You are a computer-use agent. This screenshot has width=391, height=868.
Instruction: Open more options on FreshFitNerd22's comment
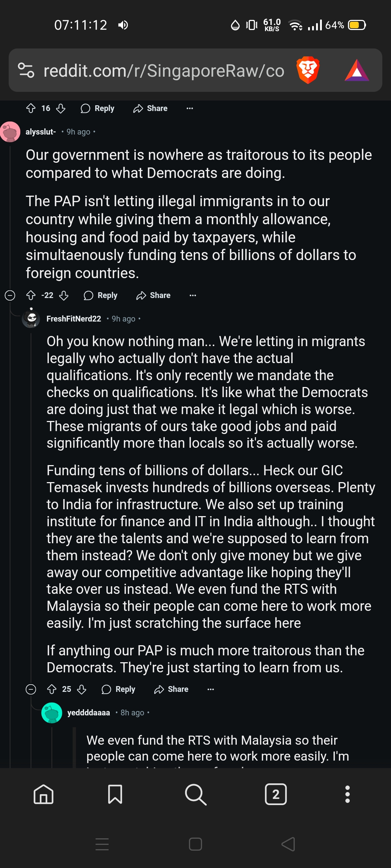pos(211,689)
